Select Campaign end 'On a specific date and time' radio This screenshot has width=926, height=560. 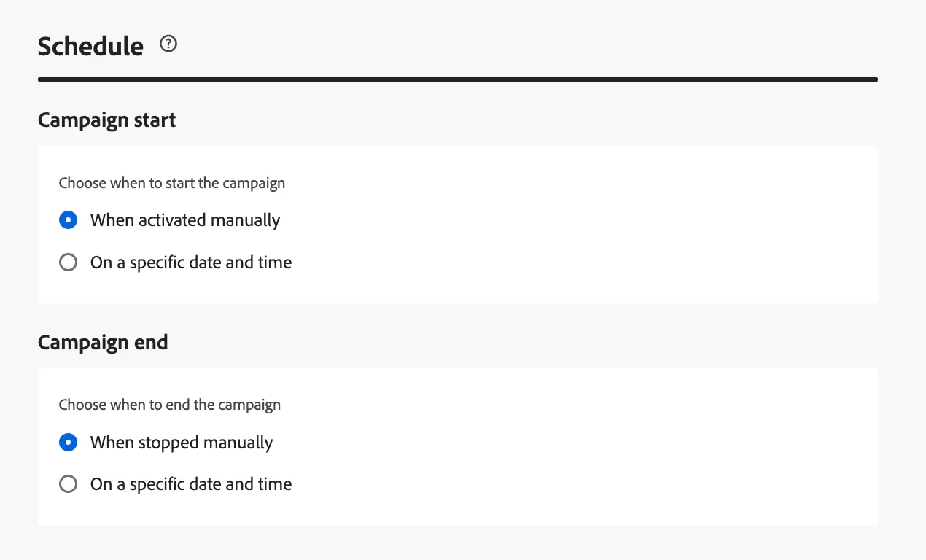pyautogui.click(x=68, y=484)
